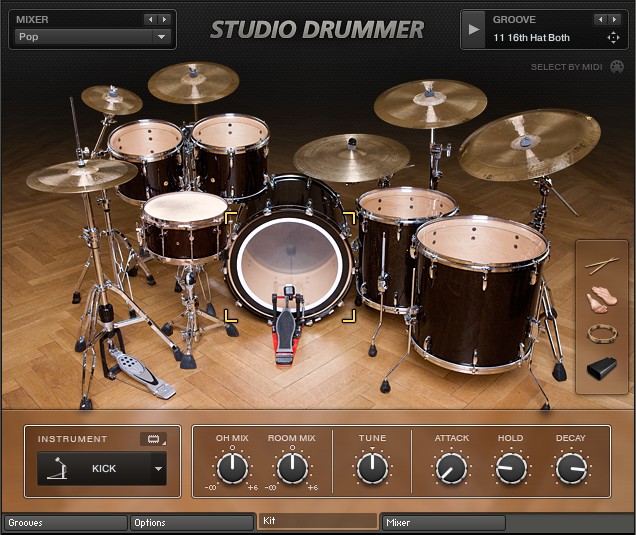
Task: Adjust the TUNE knob
Action: pos(372,468)
